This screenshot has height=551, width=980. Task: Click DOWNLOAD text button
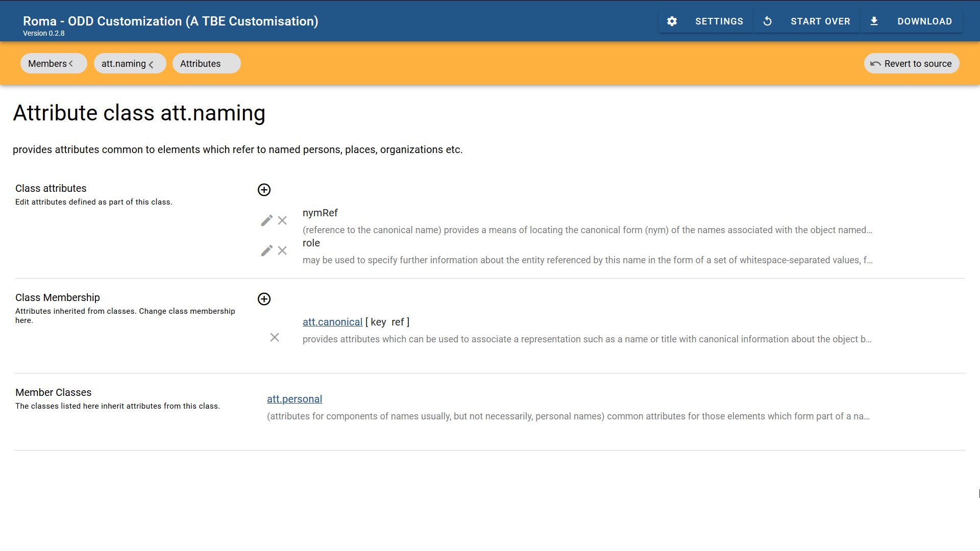924,21
